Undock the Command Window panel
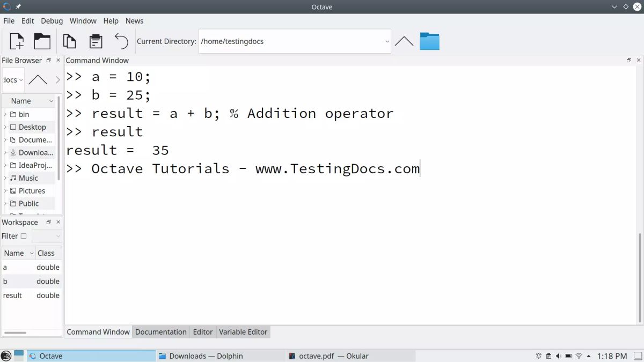The width and height of the screenshot is (644, 362). (629, 60)
